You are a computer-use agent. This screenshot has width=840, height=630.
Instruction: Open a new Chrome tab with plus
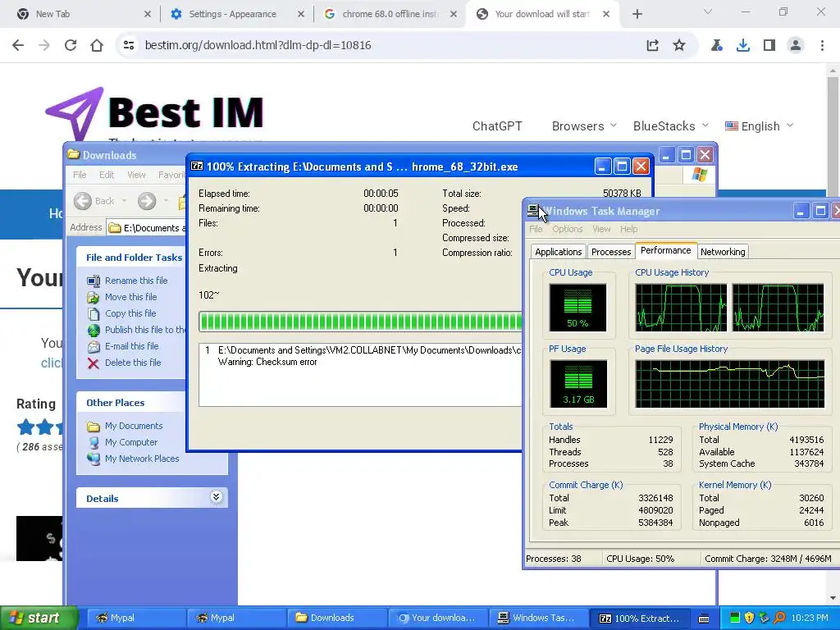tap(637, 15)
